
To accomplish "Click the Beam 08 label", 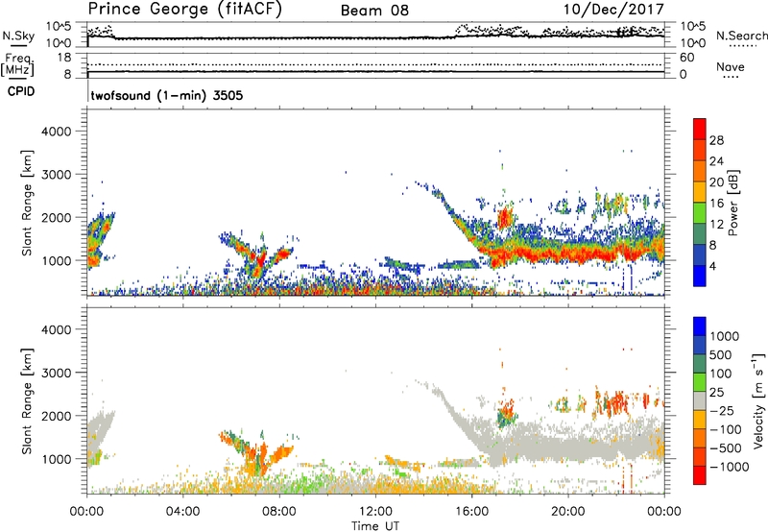I will 374,11.
